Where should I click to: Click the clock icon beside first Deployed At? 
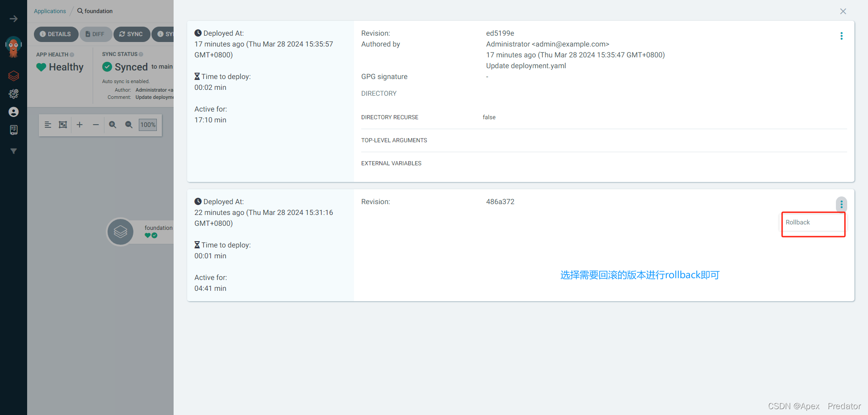pos(198,33)
